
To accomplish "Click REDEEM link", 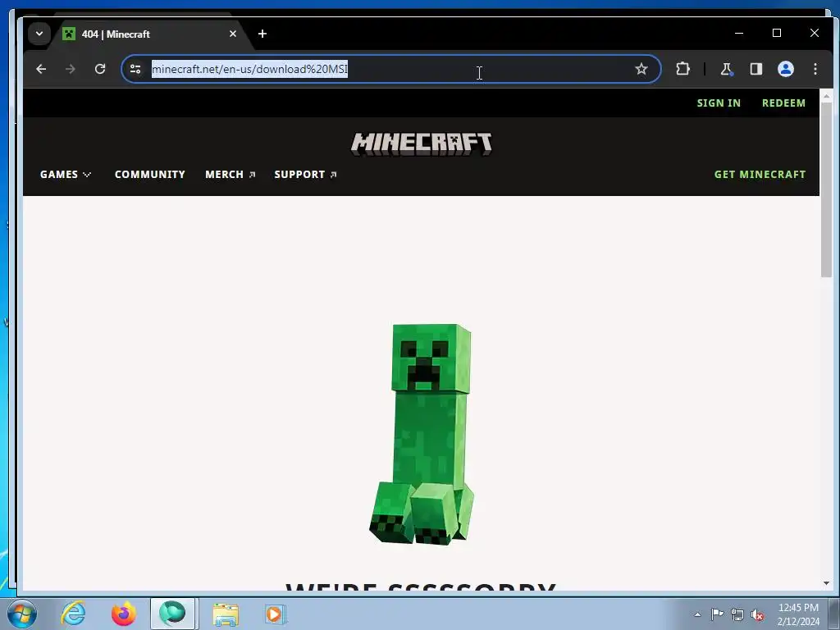I will point(783,103).
